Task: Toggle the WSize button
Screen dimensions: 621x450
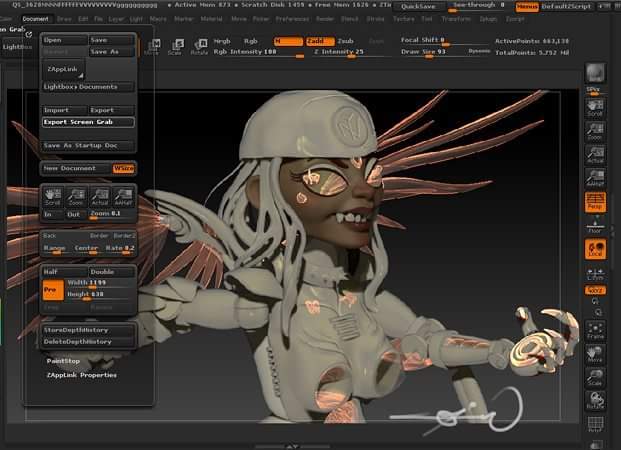Action: click(x=124, y=168)
